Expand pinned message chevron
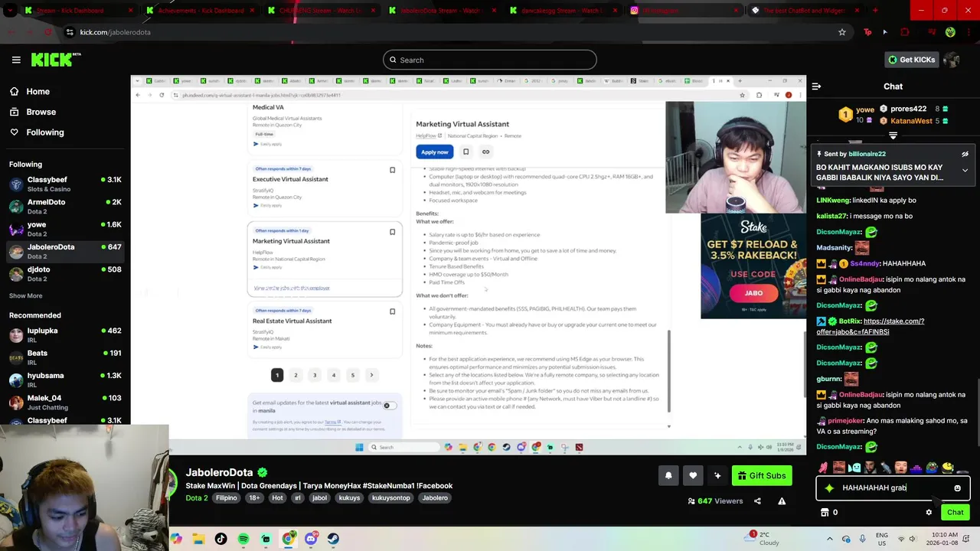980x551 pixels. (x=965, y=170)
